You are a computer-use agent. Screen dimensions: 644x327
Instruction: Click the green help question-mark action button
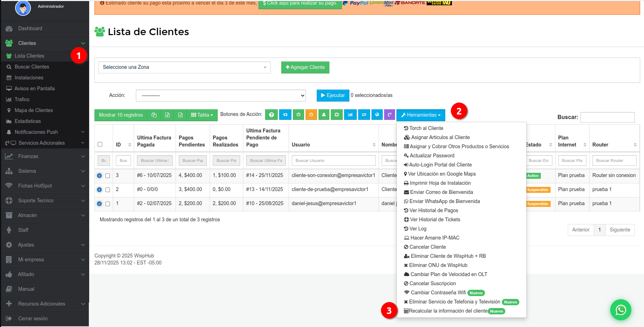coord(271,115)
